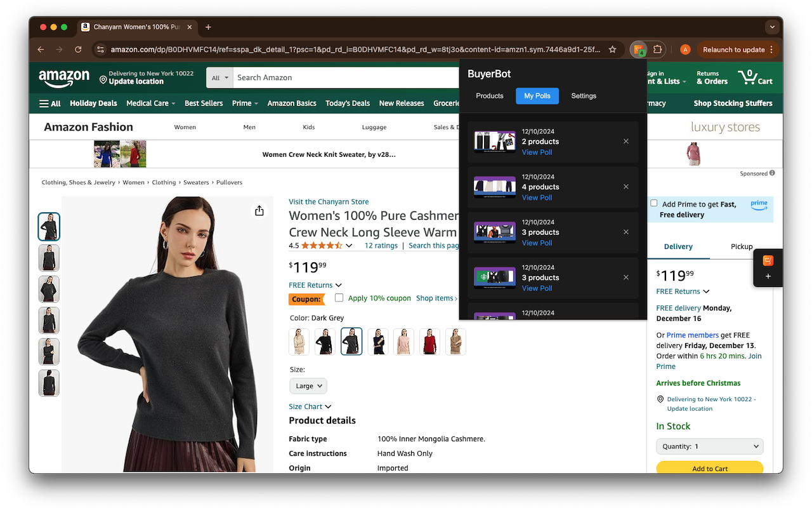Reload the current Amazon page
This screenshot has width=812, height=508.
tap(78, 50)
